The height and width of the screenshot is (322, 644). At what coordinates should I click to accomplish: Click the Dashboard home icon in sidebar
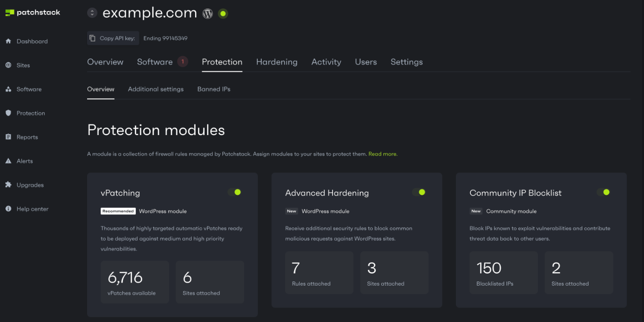[8, 41]
